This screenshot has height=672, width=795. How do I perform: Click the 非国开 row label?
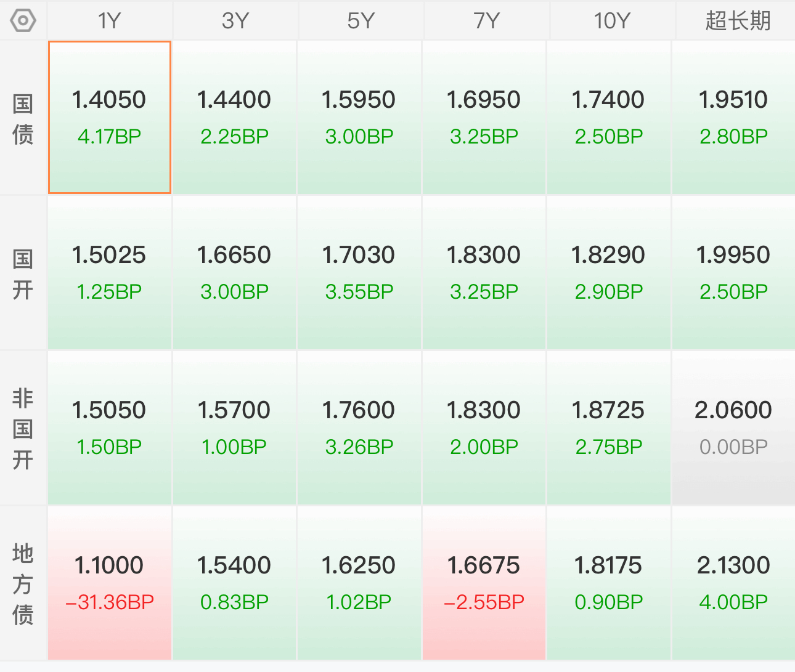[23, 428]
